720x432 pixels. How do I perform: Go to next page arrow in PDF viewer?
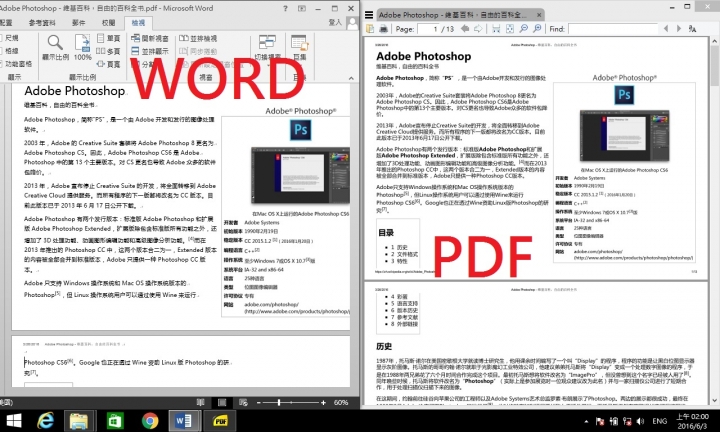(x=478, y=29)
